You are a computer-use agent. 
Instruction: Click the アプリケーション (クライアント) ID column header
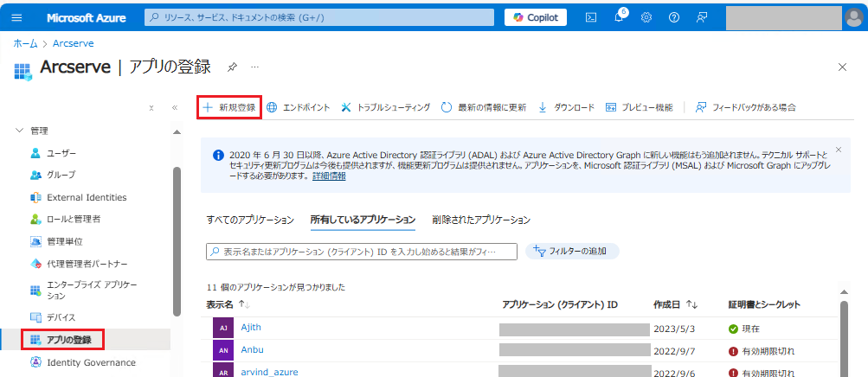point(560,304)
